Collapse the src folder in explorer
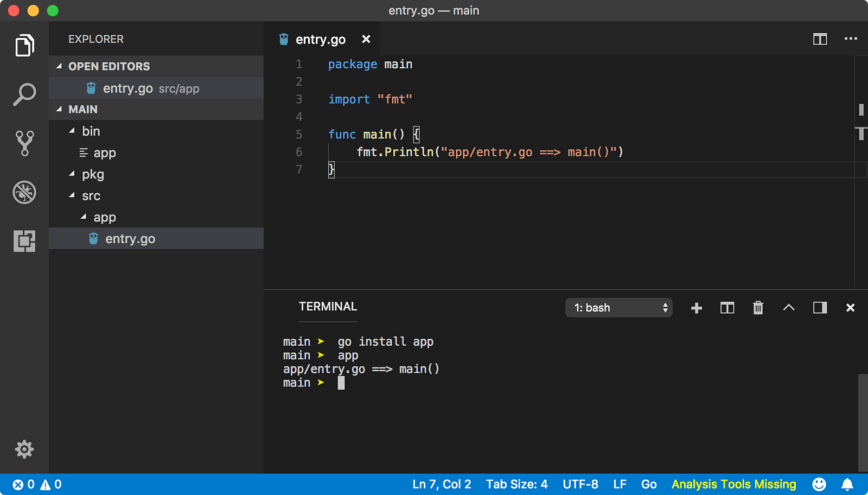The height and width of the screenshot is (495, 868). pos(72,195)
